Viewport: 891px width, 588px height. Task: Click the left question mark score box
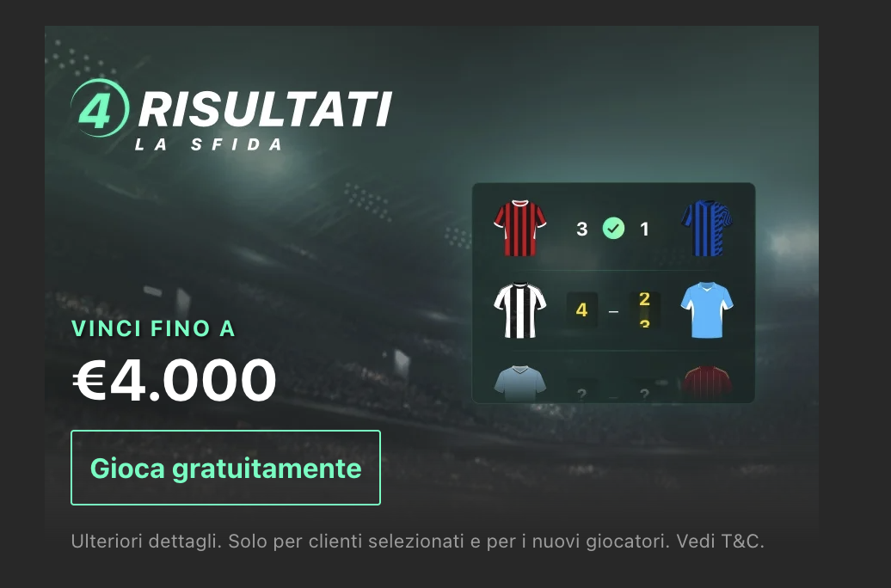coord(582,392)
